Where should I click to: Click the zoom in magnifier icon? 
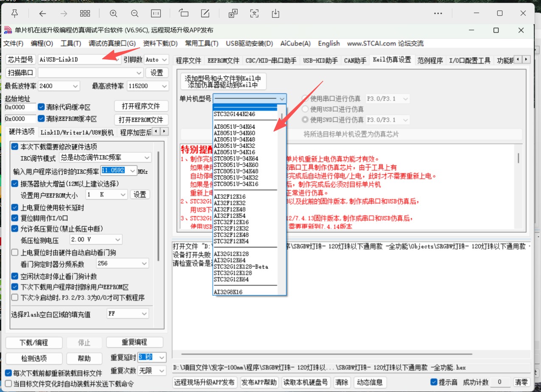point(113,14)
